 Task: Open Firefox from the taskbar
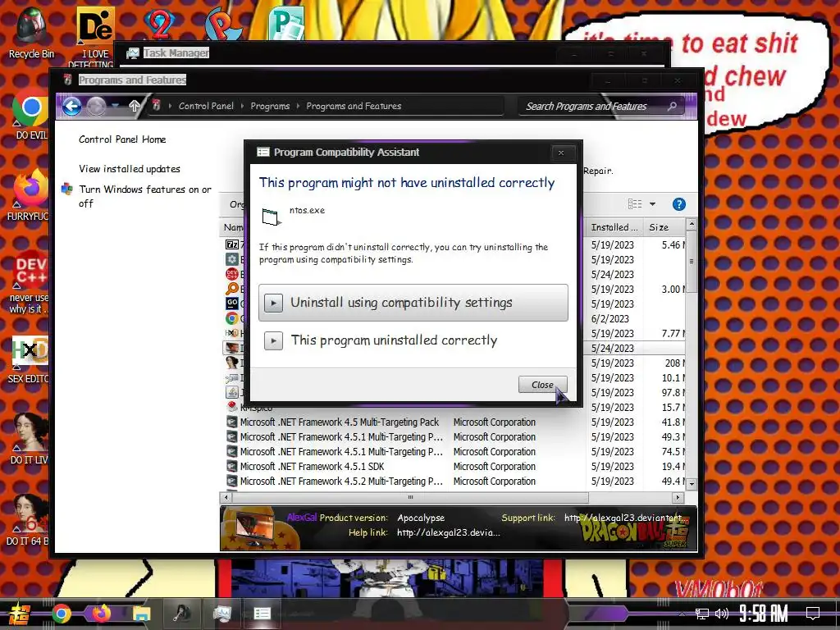pos(101,614)
